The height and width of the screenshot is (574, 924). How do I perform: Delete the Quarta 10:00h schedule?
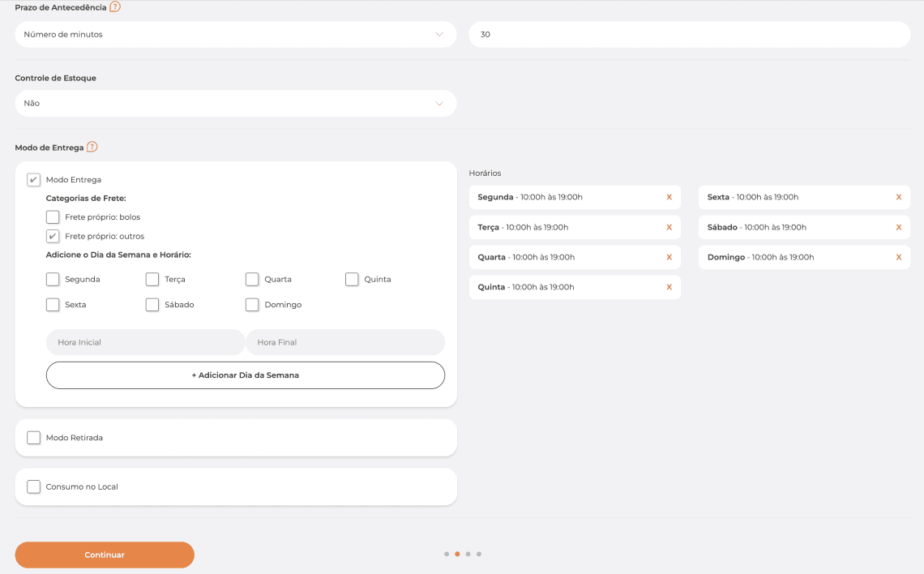[669, 258]
